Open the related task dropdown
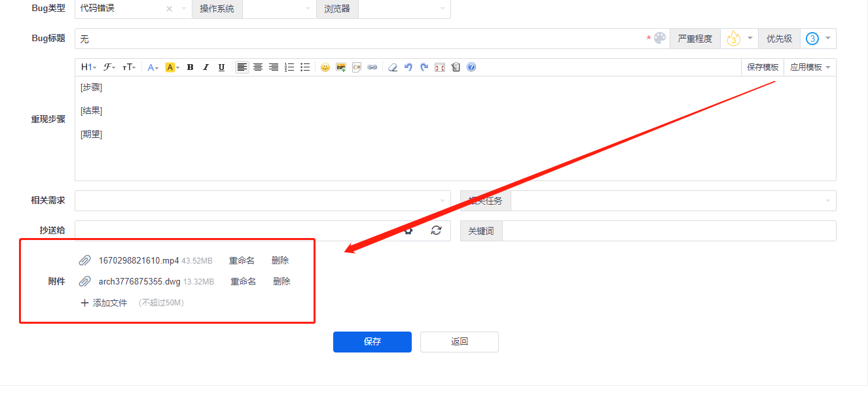Screen dimensions: 868x395 (x=673, y=201)
